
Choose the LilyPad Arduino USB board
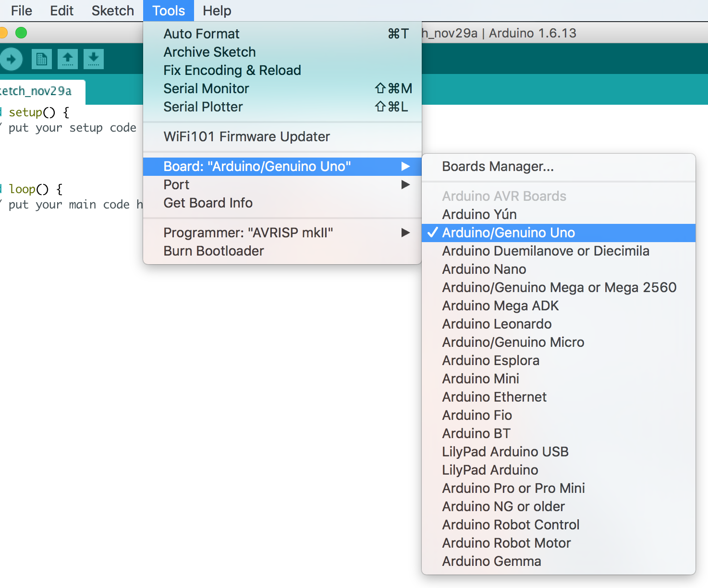pos(559,452)
